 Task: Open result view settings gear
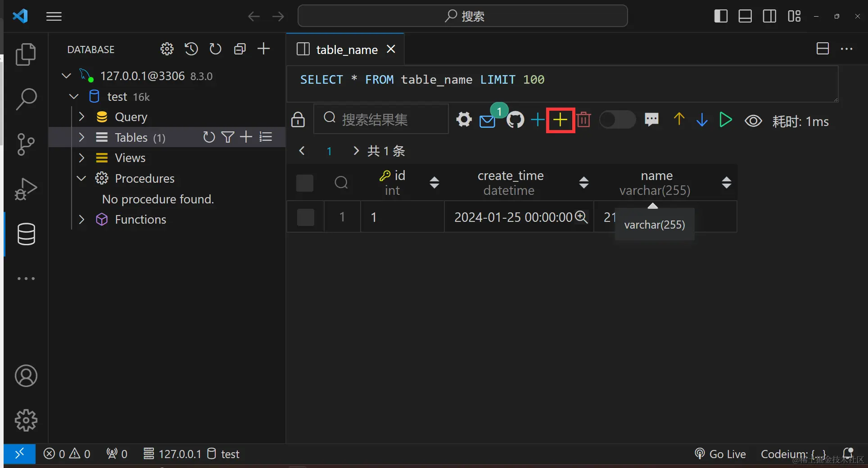(x=464, y=120)
